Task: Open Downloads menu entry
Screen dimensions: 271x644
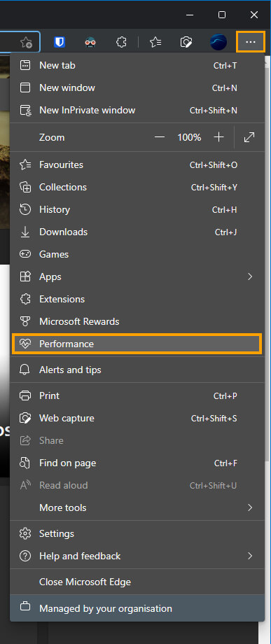Action: click(x=137, y=232)
